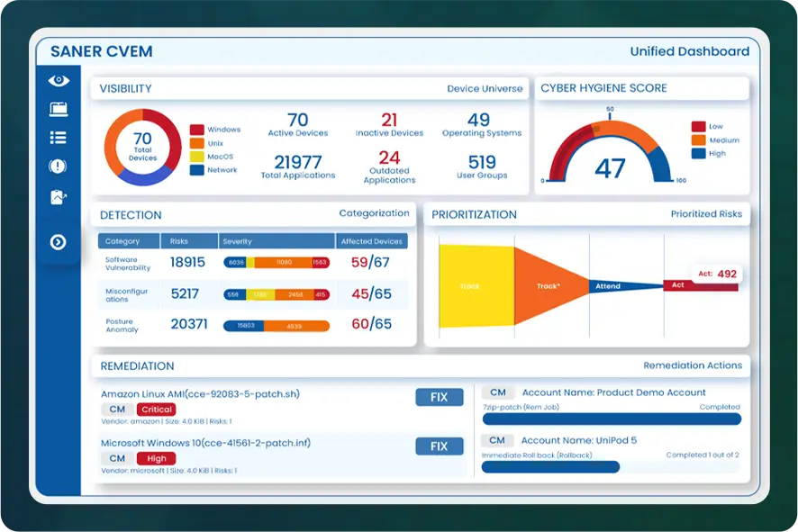Toggle the Network legend entry

pyautogui.click(x=215, y=169)
